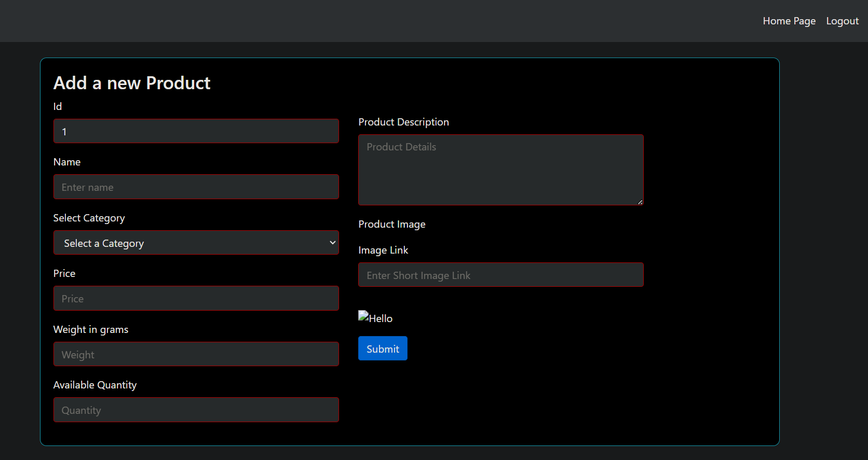Click the 'Weight in grams' label
Image resolution: width=868 pixels, height=460 pixels.
tap(91, 329)
